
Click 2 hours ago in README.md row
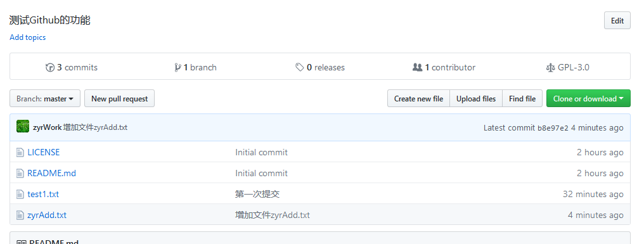[600, 174]
